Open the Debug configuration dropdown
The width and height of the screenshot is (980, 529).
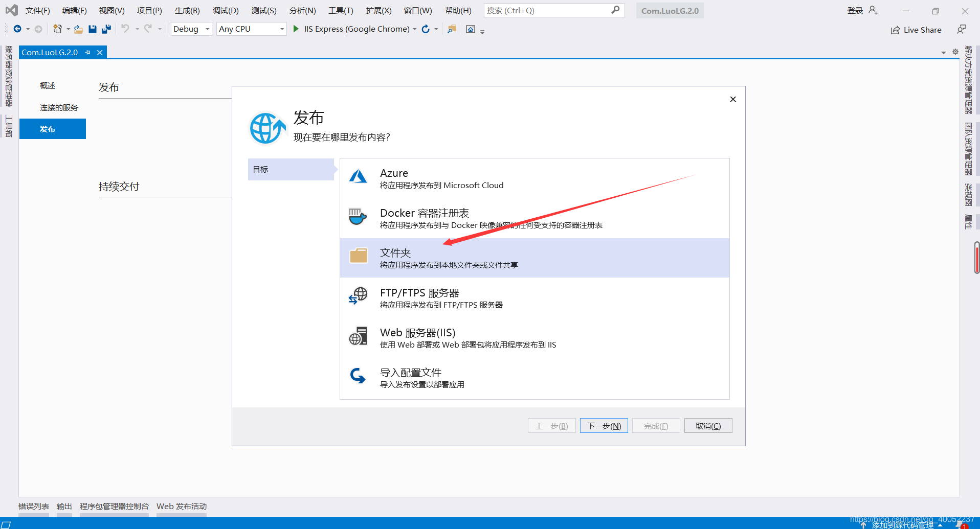(x=191, y=29)
